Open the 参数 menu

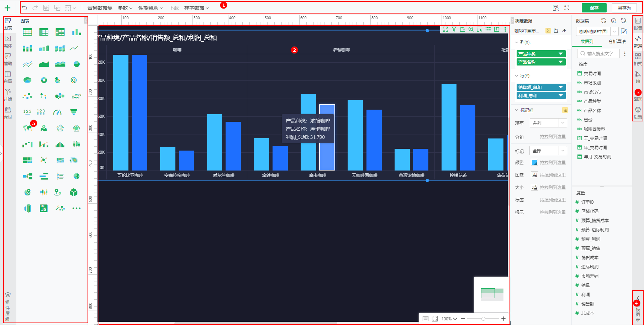(124, 7)
